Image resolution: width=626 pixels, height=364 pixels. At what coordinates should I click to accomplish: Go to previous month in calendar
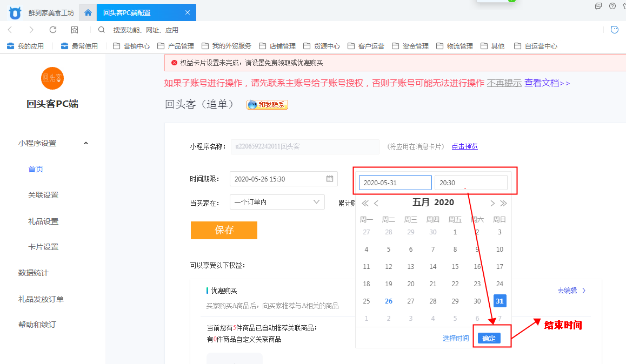(x=376, y=203)
